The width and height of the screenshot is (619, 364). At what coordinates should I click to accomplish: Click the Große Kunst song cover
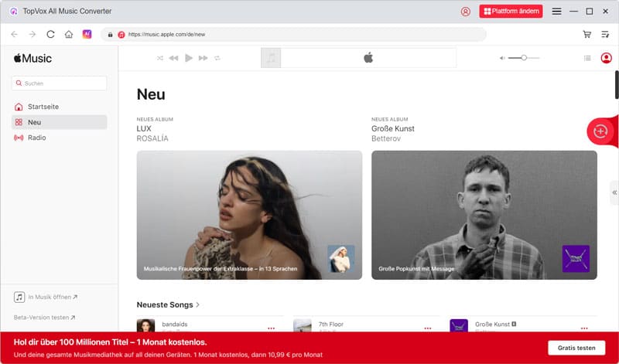coord(459,325)
